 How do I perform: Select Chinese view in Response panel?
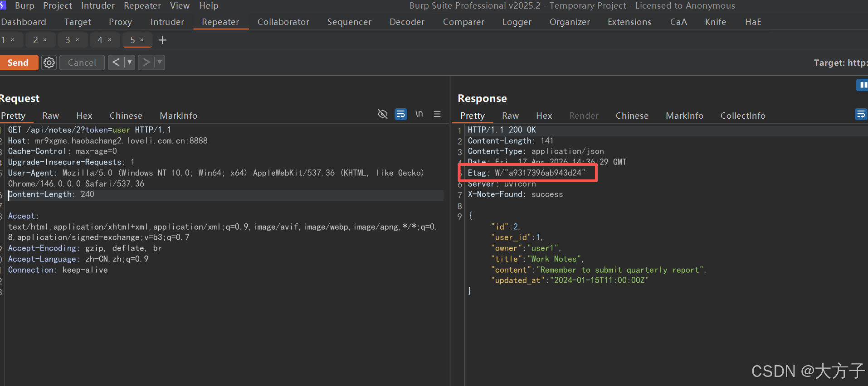[632, 116]
